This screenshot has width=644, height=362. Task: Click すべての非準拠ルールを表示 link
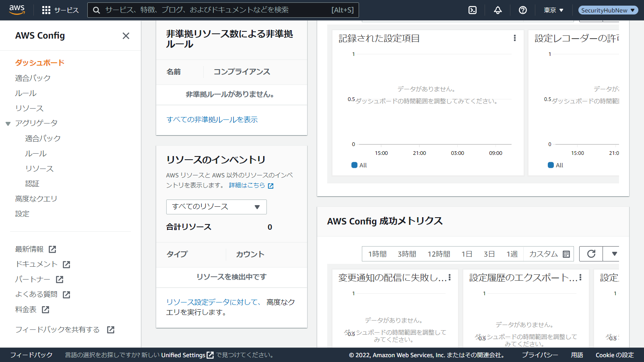pyautogui.click(x=212, y=119)
